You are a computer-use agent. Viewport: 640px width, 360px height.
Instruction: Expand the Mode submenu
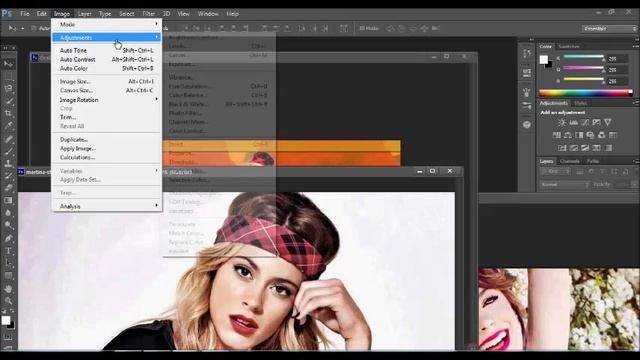click(107, 24)
